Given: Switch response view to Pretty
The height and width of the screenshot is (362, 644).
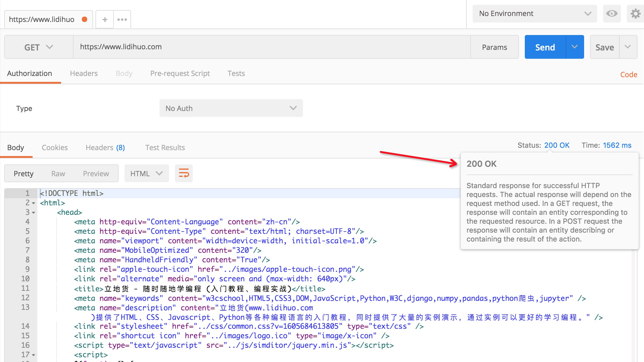Looking at the screenshot, I should (x=24, y=174).
